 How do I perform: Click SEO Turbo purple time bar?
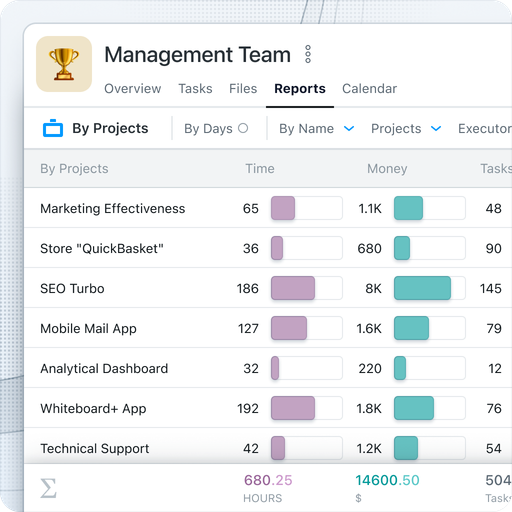[293, 288]
